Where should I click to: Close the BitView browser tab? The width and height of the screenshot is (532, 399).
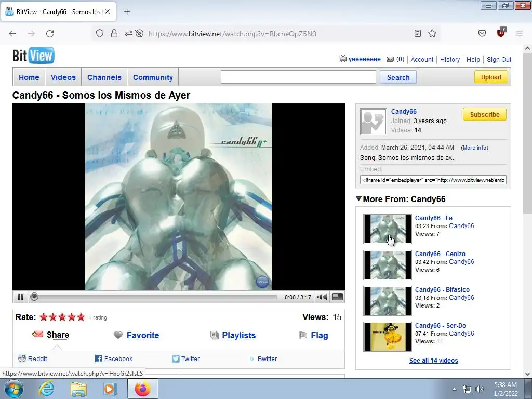point(107,11)
